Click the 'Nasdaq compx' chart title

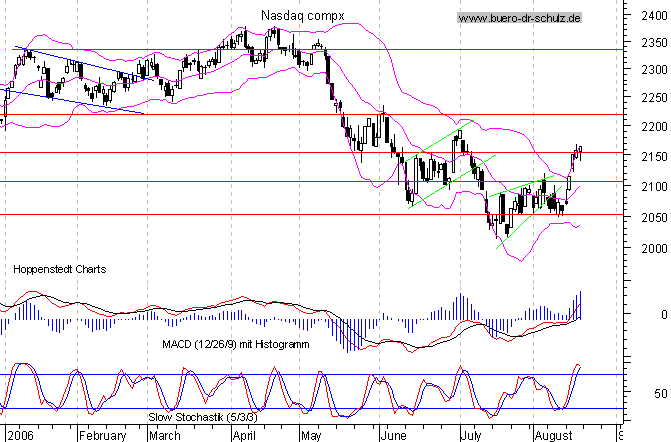click(303, 16)
